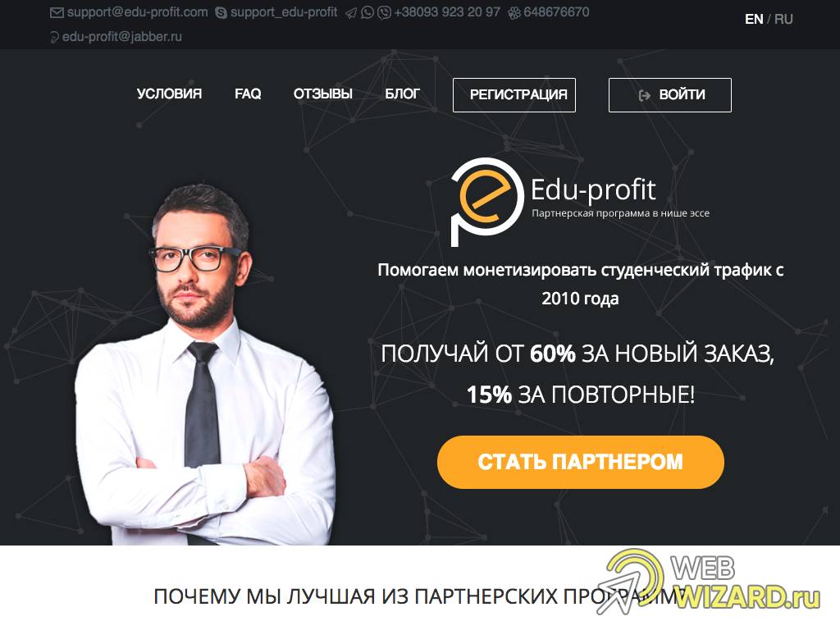Switch site language to RU
Image resolution: width=840 pixels, height=630 pixels.
pos(783,20)
